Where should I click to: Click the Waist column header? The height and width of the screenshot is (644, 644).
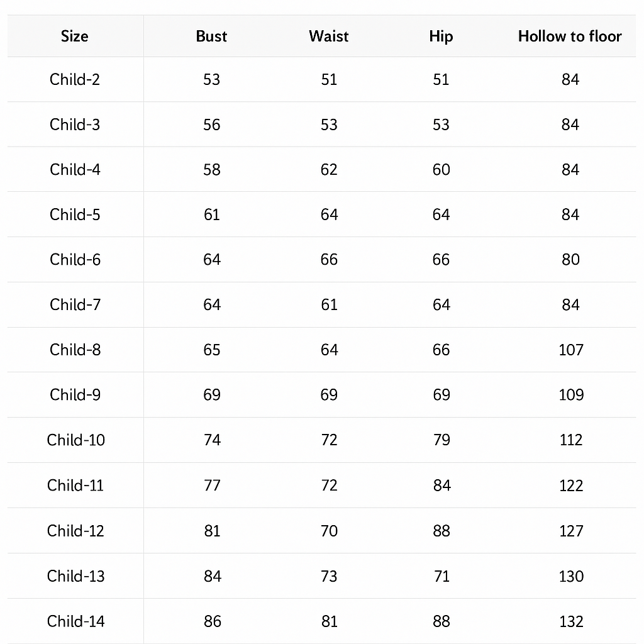pyautogui.click(x=328, y=36)
